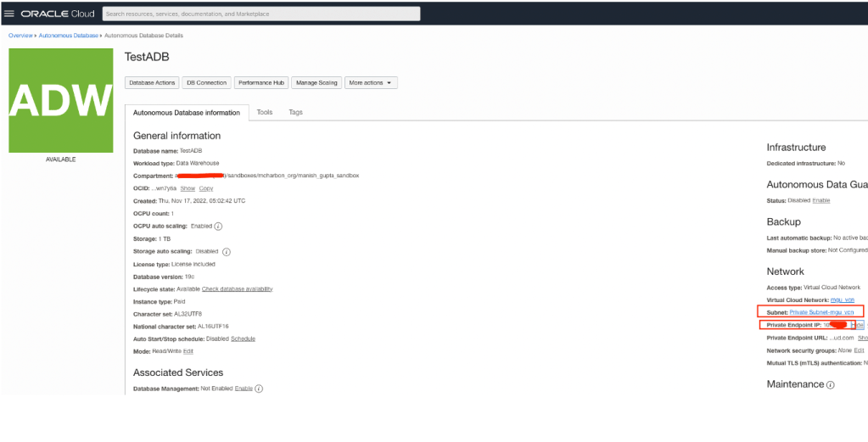
Task: Click the green ADW database icon
Action: pyautogui.click(x=60, y=101)
